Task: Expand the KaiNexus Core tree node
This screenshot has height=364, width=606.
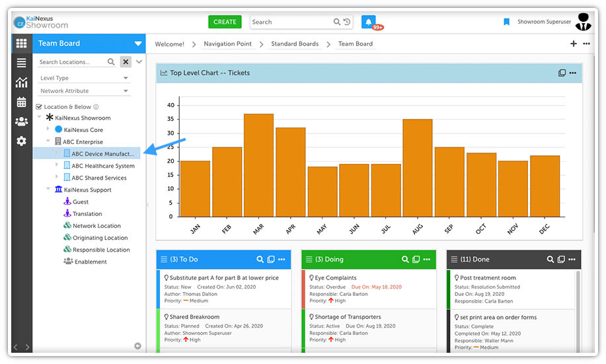Action: 48,129
